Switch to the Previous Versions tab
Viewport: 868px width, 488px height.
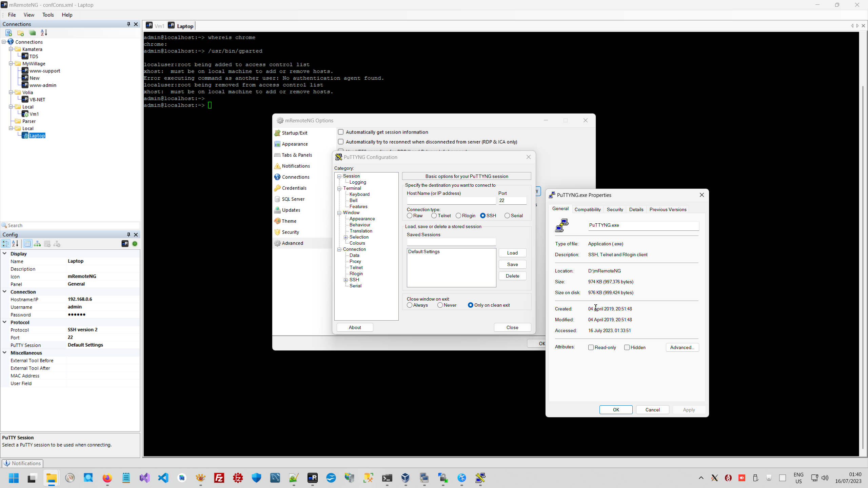pos(668,209)
